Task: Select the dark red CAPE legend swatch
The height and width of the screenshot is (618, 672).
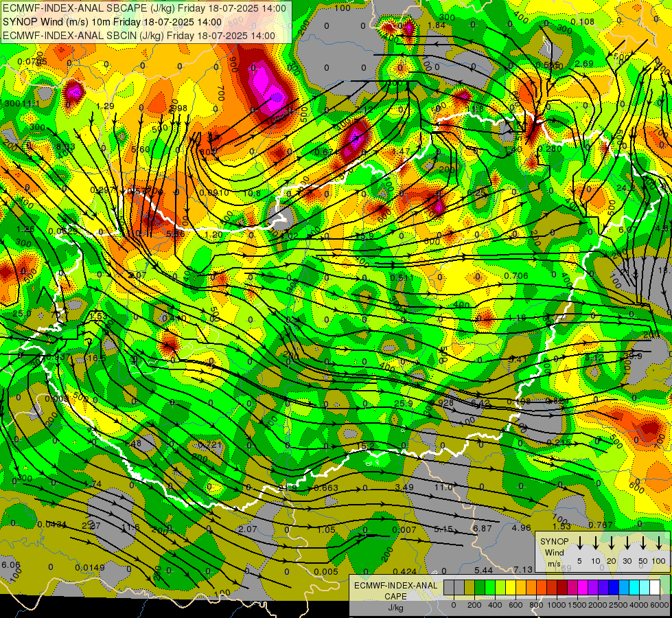Action: (x=562, y=587)
